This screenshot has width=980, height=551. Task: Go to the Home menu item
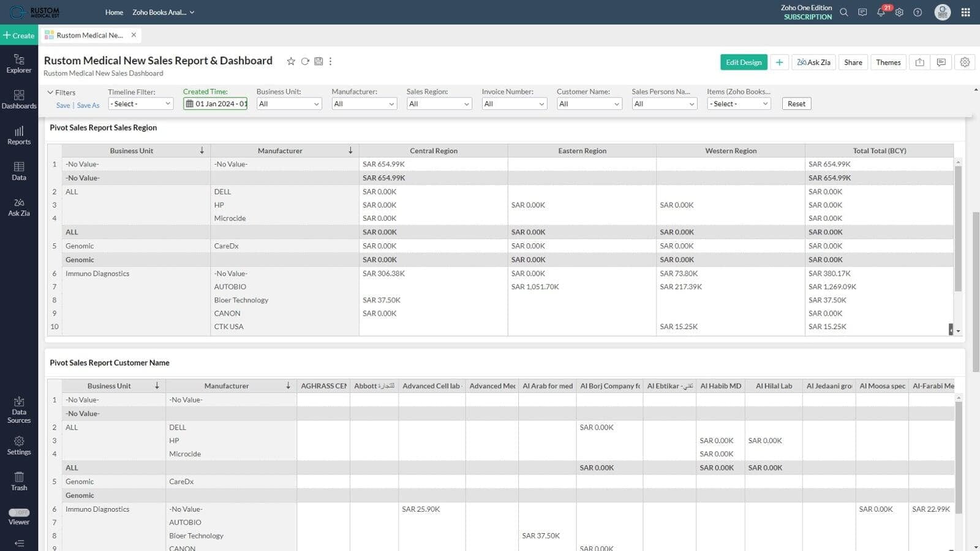[114, 12]
